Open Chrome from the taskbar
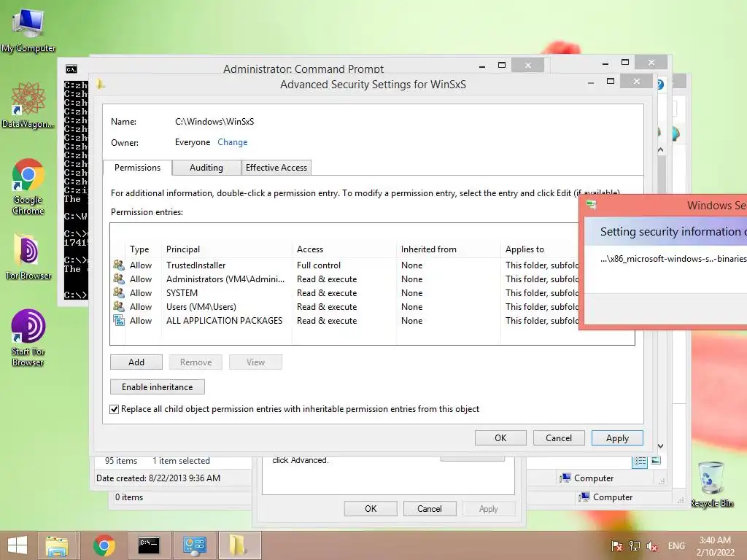The width and height of the screenshot is (747, 560). [x=104, y=545]
